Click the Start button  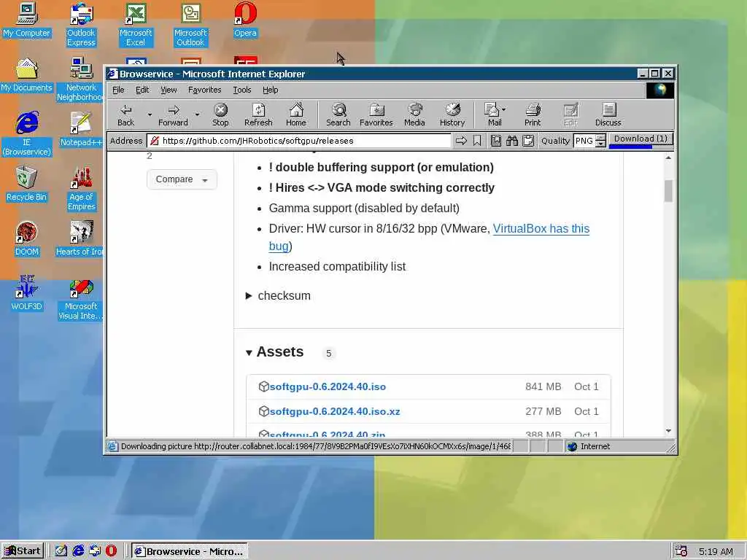coord(23,551)
